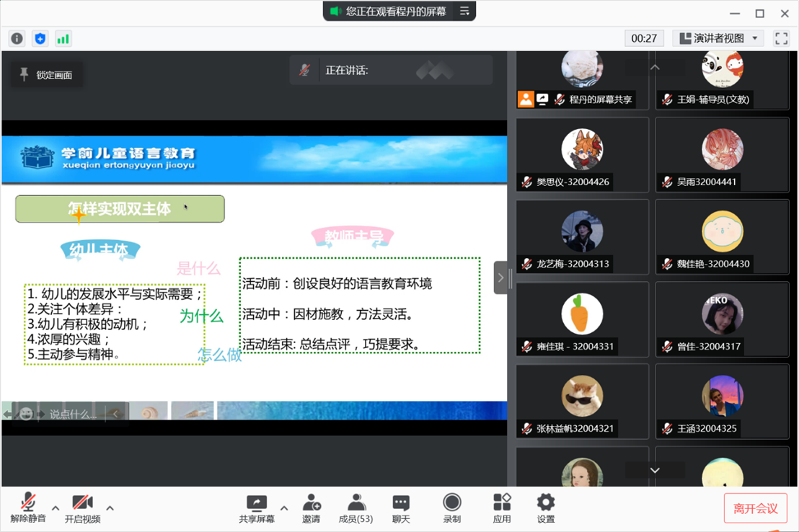Screen dimensions: 799x532
Task: Open the 邀请 invite panel
Action: [312, 507]
